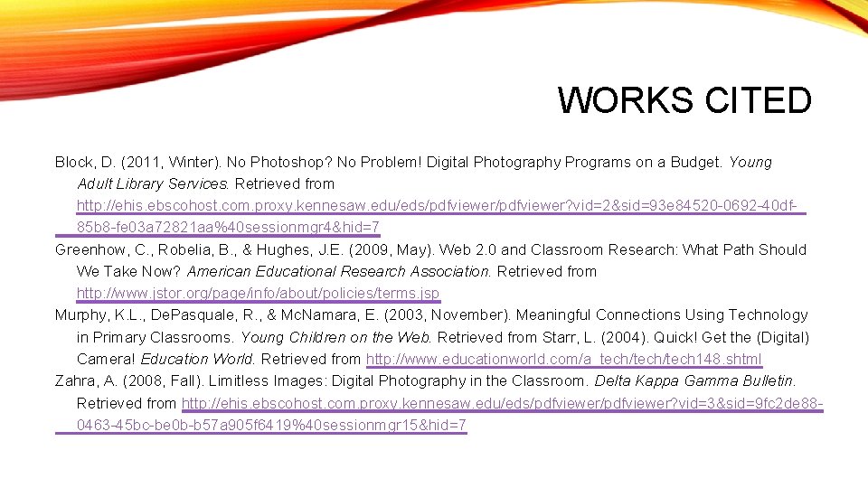868x488 pixels.
Task: Click the italic text Adult Library Services
Action: click(152, 183)
